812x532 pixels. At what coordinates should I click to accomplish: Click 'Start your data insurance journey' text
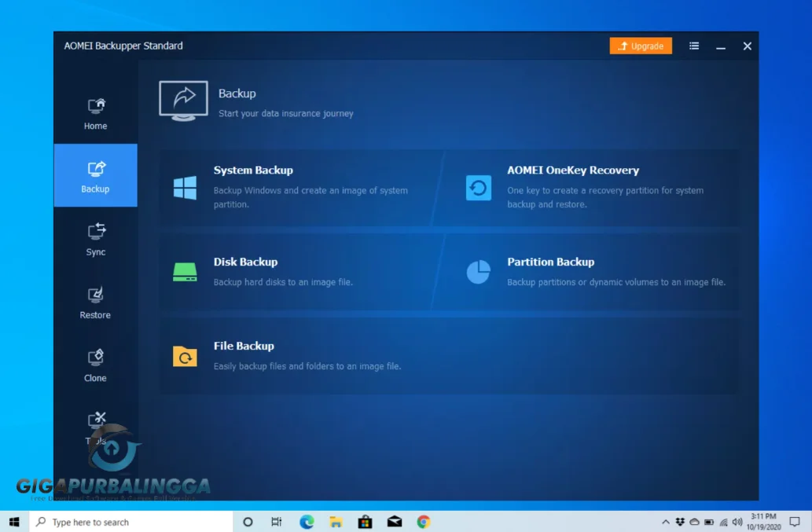[286, 113]
